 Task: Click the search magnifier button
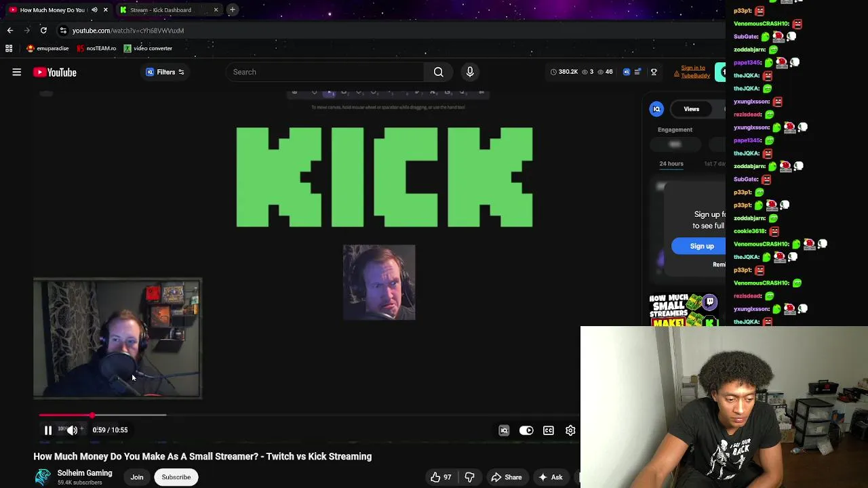[439, 72]
